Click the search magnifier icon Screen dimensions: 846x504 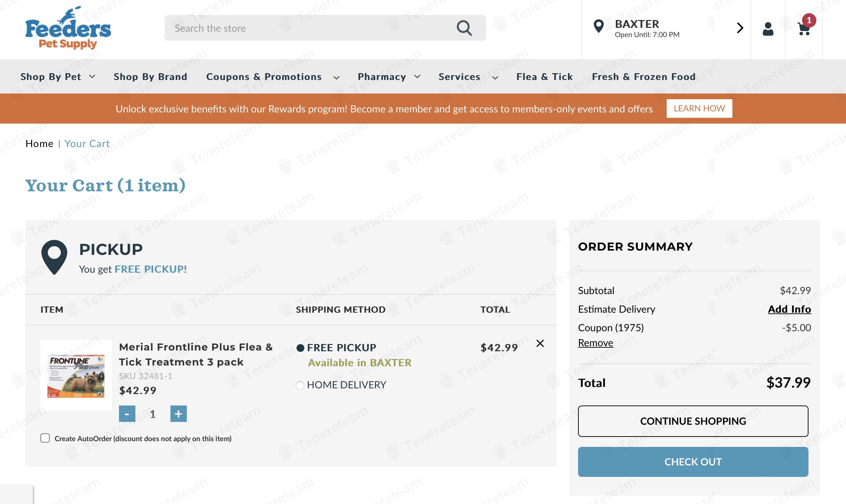coord(464,28)
